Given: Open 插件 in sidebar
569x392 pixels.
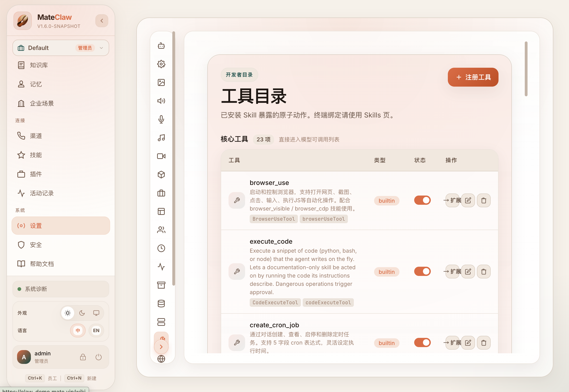Looking at the screenshot, I should 61,174.
